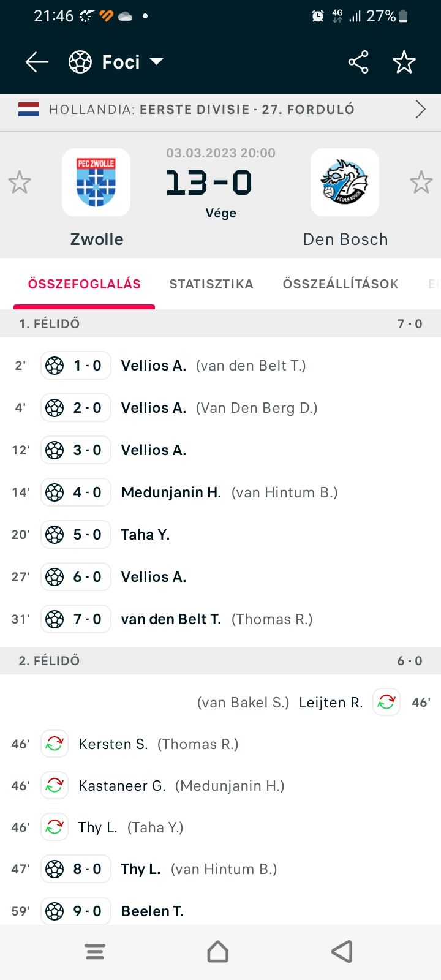Favorite this match with header star
Image resolution: width=441 pixels, height=980 pixels.
pyautogui.click(x=404, y=62)
